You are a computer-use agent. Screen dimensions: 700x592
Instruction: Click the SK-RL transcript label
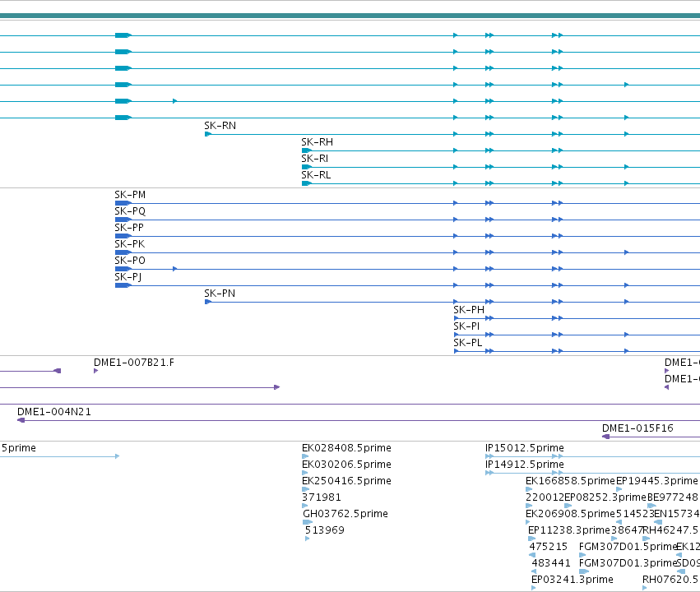(316, 175)
